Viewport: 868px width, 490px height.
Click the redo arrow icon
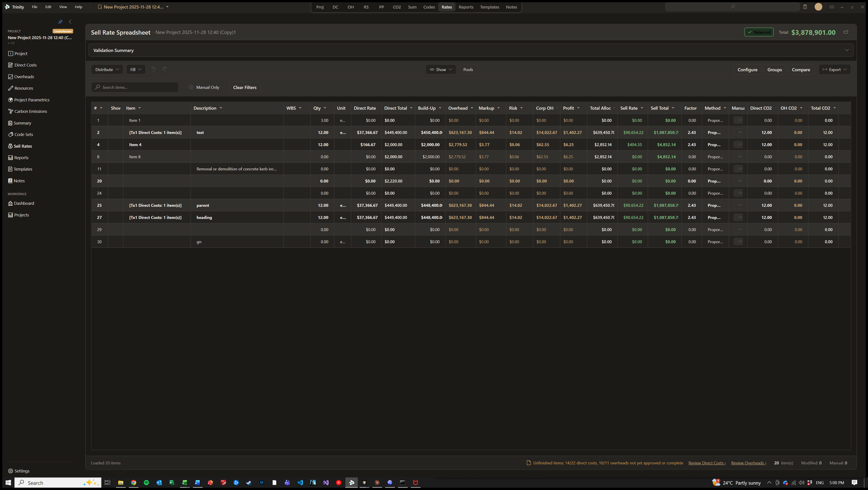[164, 69]
